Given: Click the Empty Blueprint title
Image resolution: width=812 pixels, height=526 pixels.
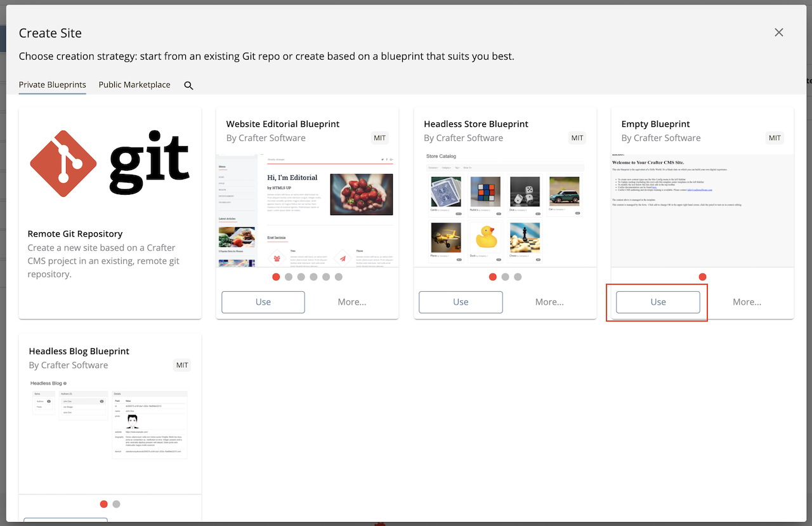Looking at the screenshot, I should click(x=656, y=124).
